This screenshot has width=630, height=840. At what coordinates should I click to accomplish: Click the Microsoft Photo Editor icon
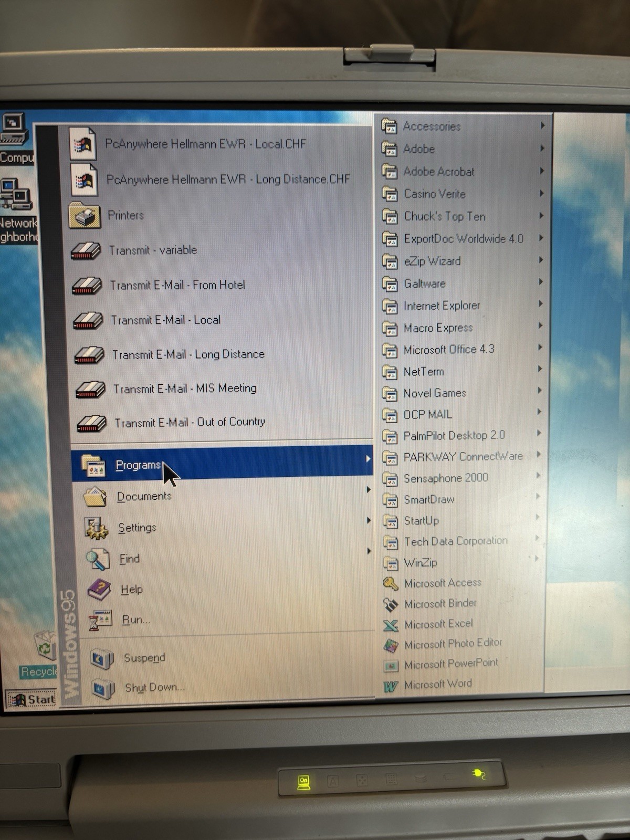[391, 645]
